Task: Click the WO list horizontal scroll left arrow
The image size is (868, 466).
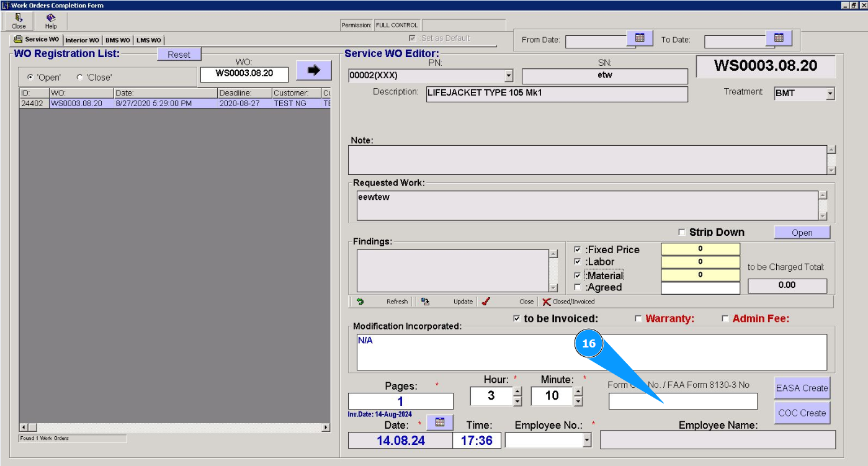Action: (x=24, y=428)
